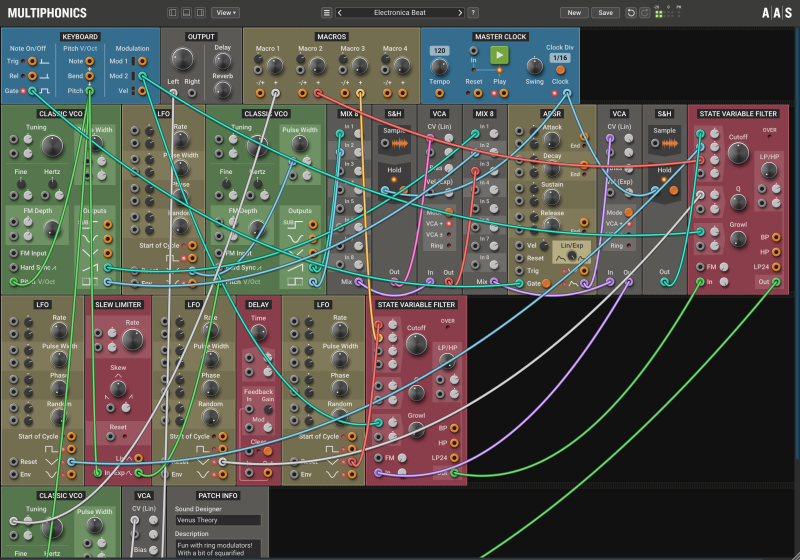Go to the previous preset arrow
Screen dimensions: 800x560
[x=340, y=13]
